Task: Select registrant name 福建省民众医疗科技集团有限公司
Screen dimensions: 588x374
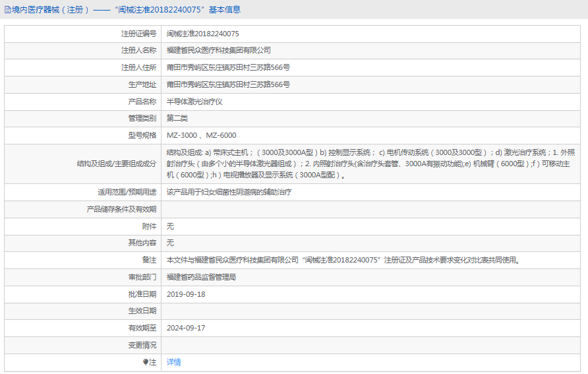Action: click(219, 50)
